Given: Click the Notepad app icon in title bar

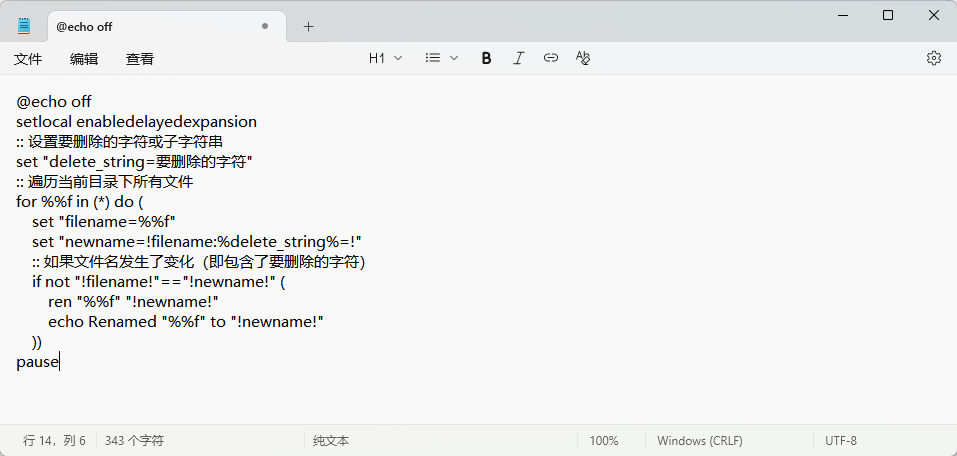Looking at the screenshot, I should click(24, 26).
